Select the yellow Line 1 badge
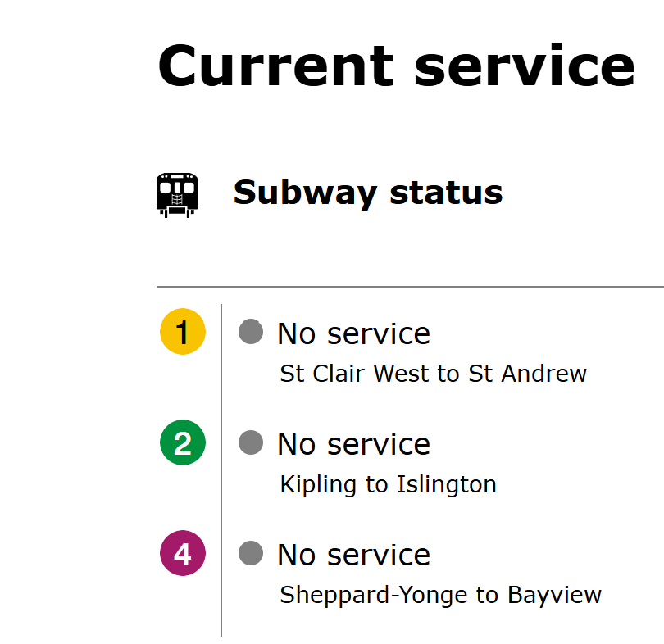The height and width of the screenshot is (644, 664). (x=182, y=333)
